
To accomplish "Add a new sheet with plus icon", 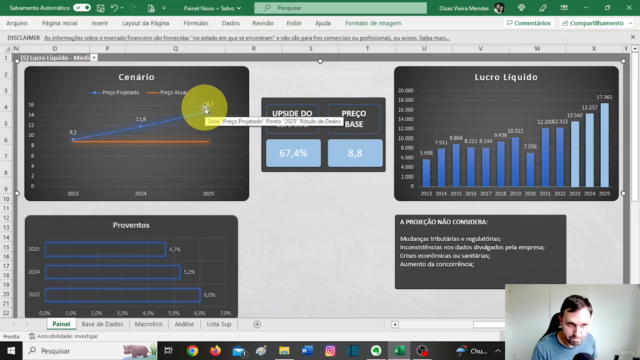I will click(x=257, y=324).
